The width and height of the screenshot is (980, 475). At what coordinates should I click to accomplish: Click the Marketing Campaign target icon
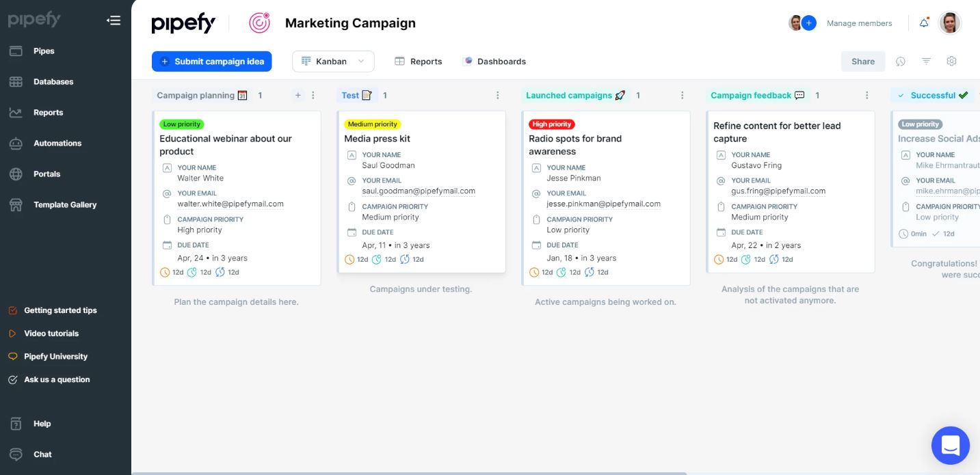click(x=259, y=23)
